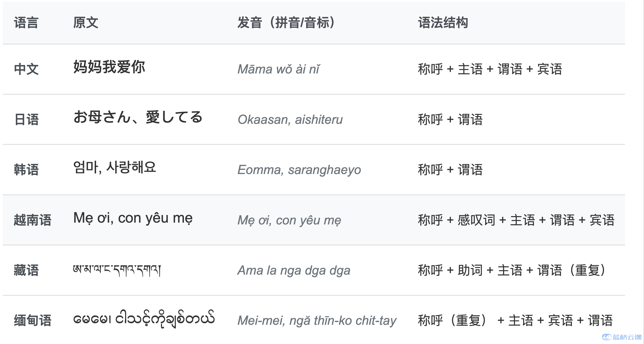The width and height of the screenshot is (644, 344).
Task: Click the romanization Okaasan, aishiteru
Action: [x=290, y=120]
